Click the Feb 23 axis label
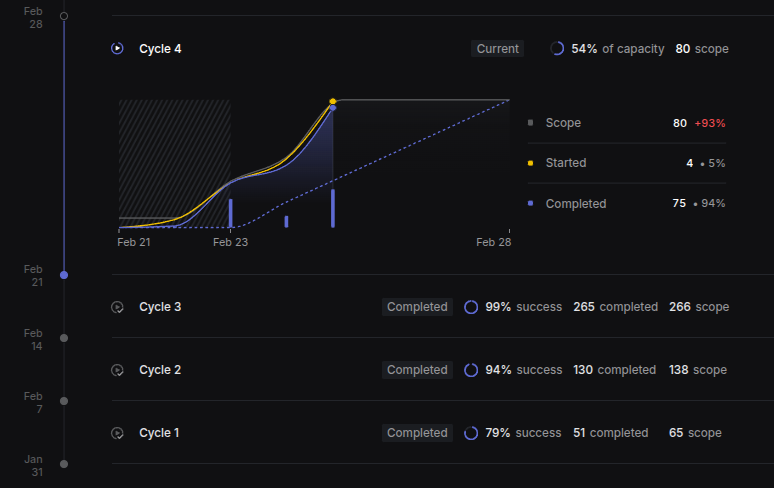The width and height of the screenshot is (774, 488). 231,242
